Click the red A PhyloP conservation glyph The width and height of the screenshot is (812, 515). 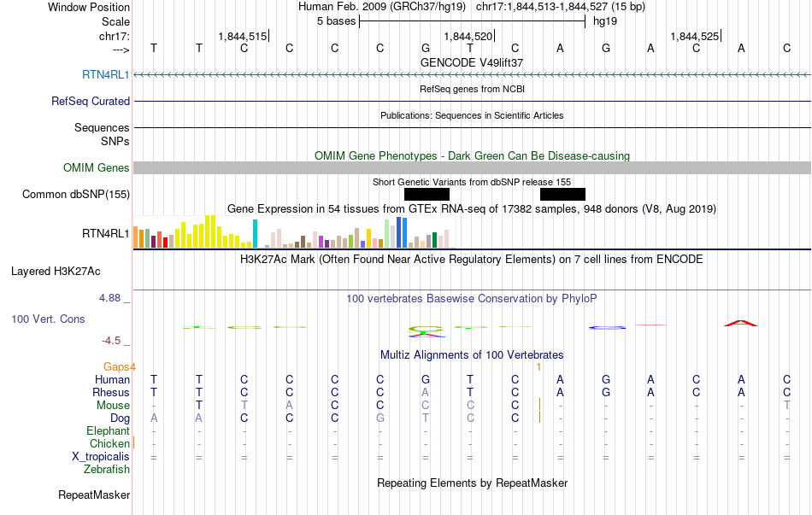click(x=740, y=323)
